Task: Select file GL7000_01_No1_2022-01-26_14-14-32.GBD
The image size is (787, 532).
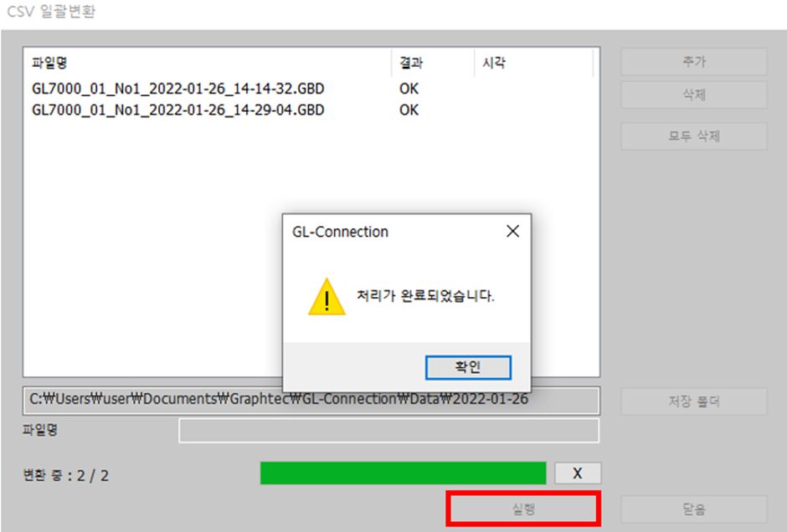Action: point(178,89)
